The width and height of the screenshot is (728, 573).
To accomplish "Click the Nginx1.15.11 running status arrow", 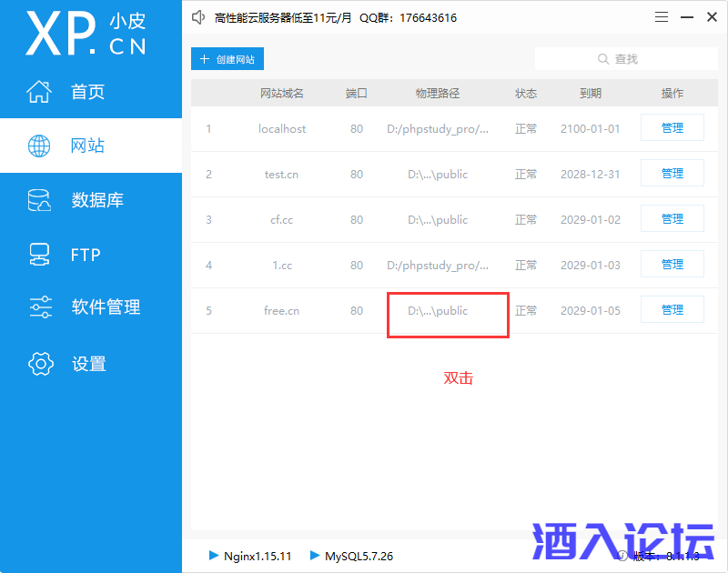I will pyautogui.click(x=214, y=555).
